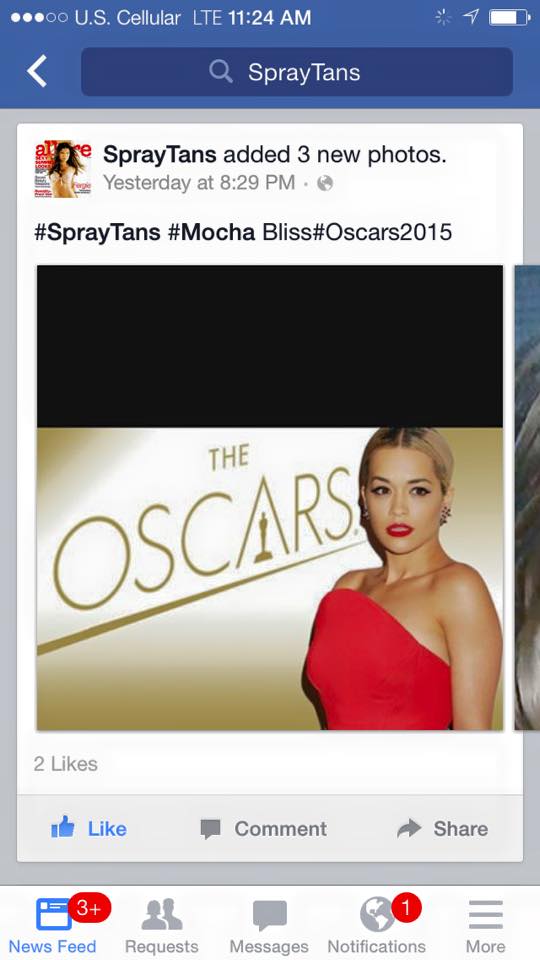The image size is (540, 960).
Task: Tap the Comment speech bubble icon
Action: click(x=210, y=829)
